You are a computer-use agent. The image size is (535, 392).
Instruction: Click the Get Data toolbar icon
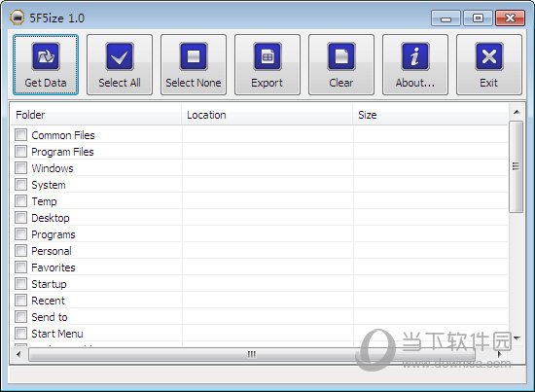pyautogui.click(x=46, y=56)
